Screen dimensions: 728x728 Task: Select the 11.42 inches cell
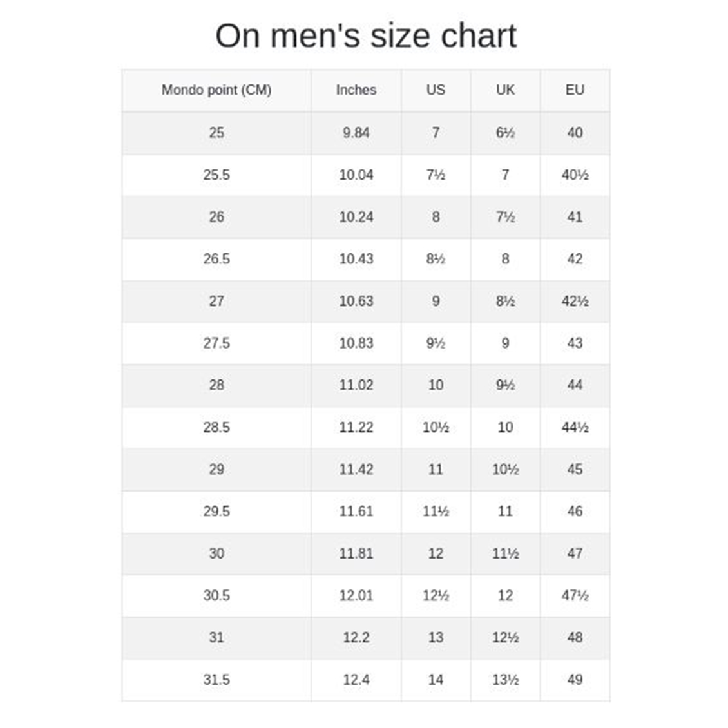pos(356,470)
